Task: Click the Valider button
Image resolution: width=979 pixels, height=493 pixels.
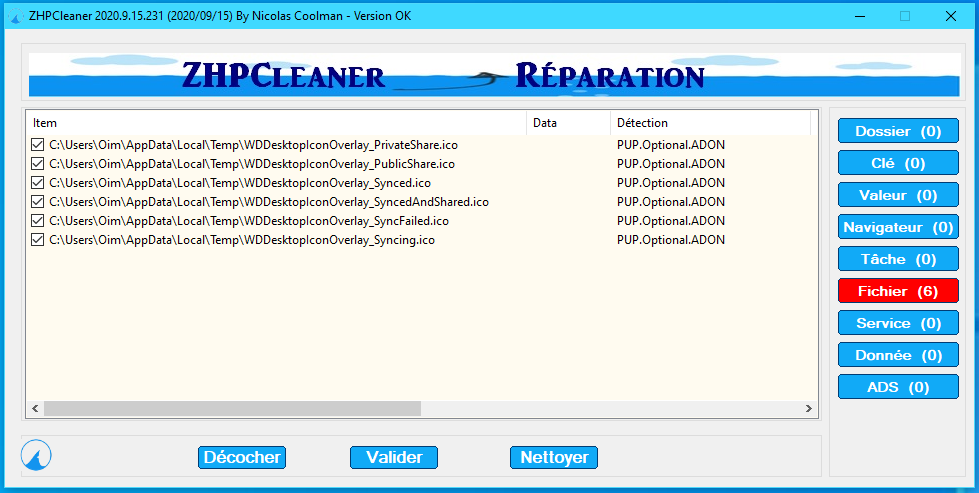Action: 394,457
